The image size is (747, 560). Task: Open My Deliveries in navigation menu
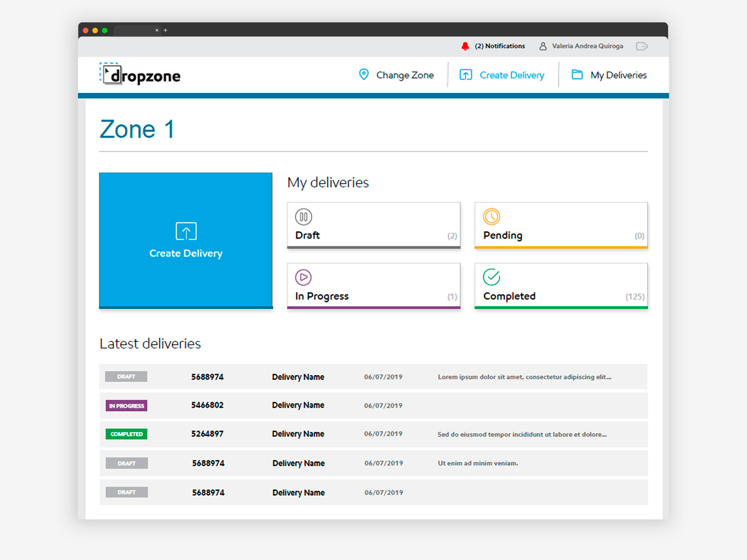coord(618,75)
